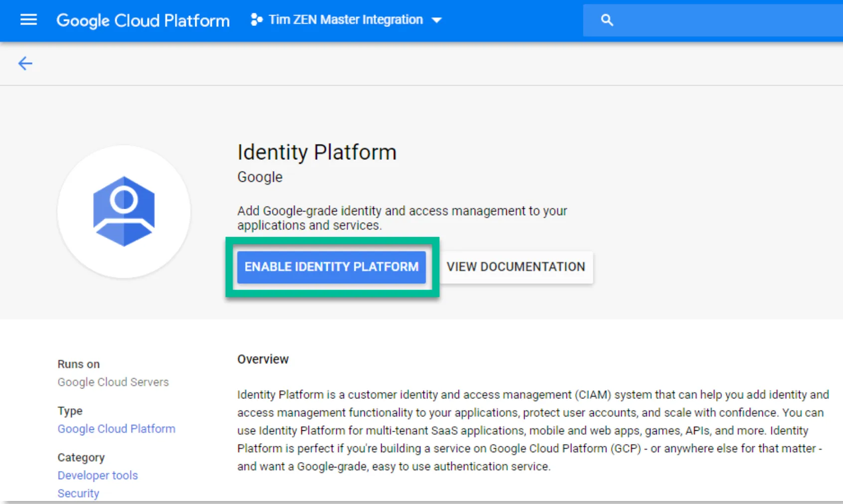Click View Documentation button
843x504 pixels.
click(x=516, y=267)
